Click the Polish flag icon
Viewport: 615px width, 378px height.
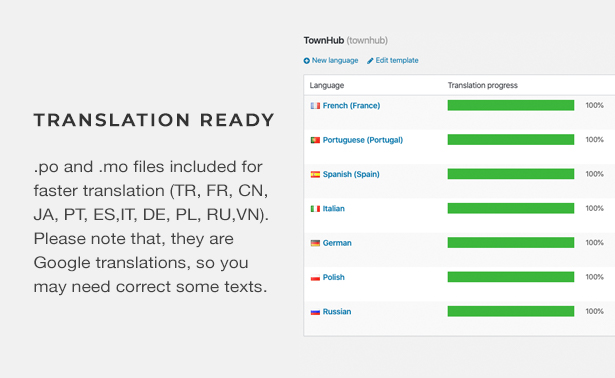click(315, 278)
